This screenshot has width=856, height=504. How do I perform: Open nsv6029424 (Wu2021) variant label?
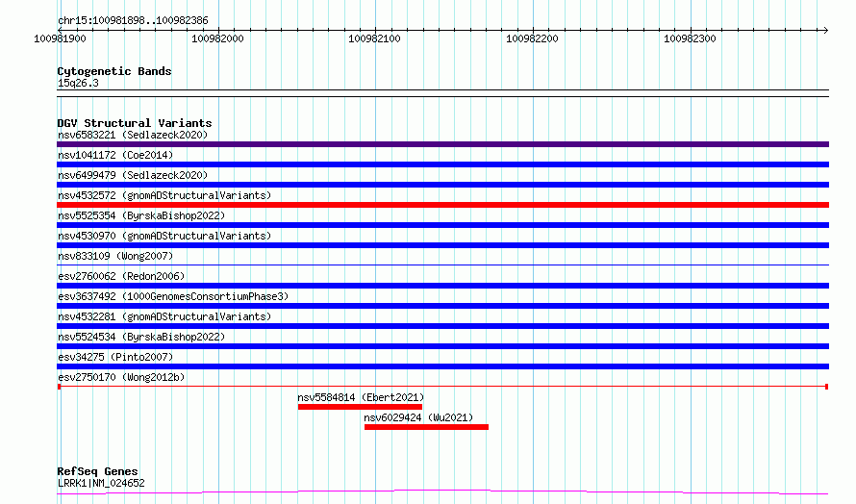(x=418, y=417)
